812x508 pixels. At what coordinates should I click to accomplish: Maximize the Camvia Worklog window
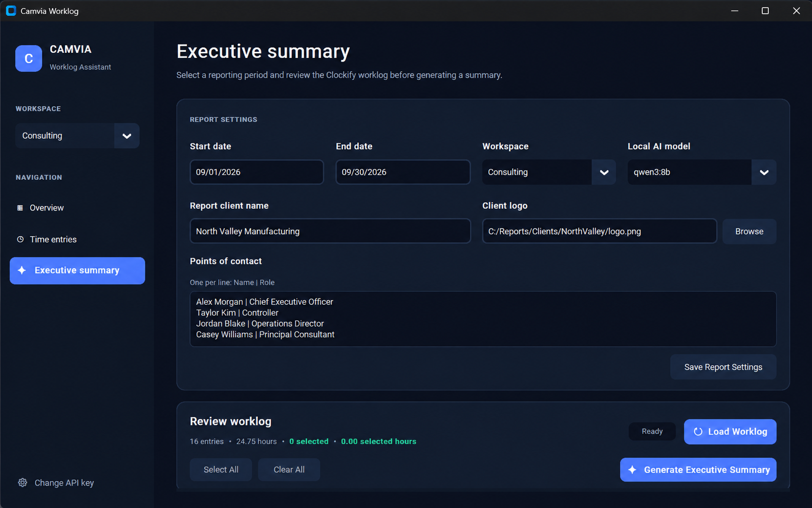point(765,11)
